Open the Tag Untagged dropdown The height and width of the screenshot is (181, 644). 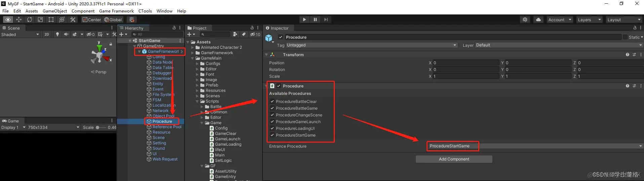(x=372, y=45)
